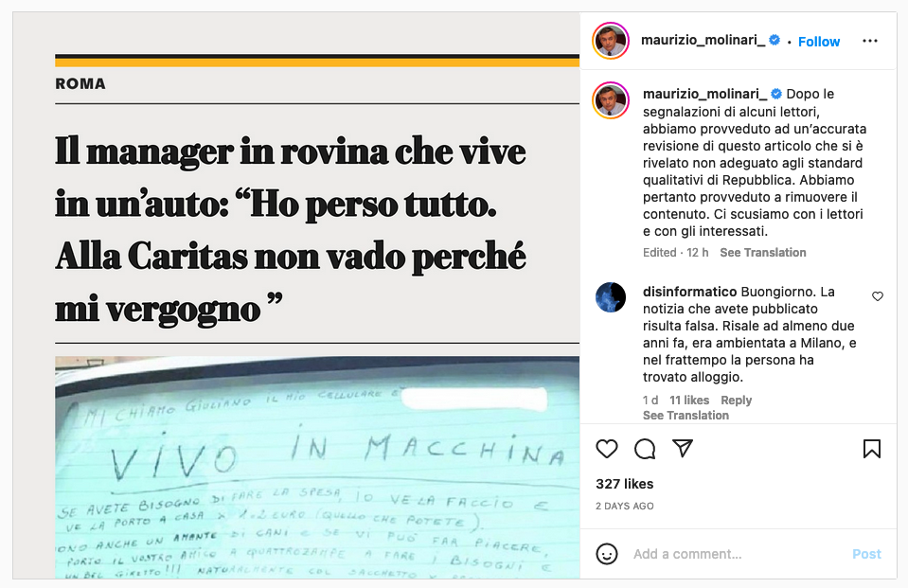Open the 327 likes list
The width and height of the screenshot is (908, 588).
624,484
